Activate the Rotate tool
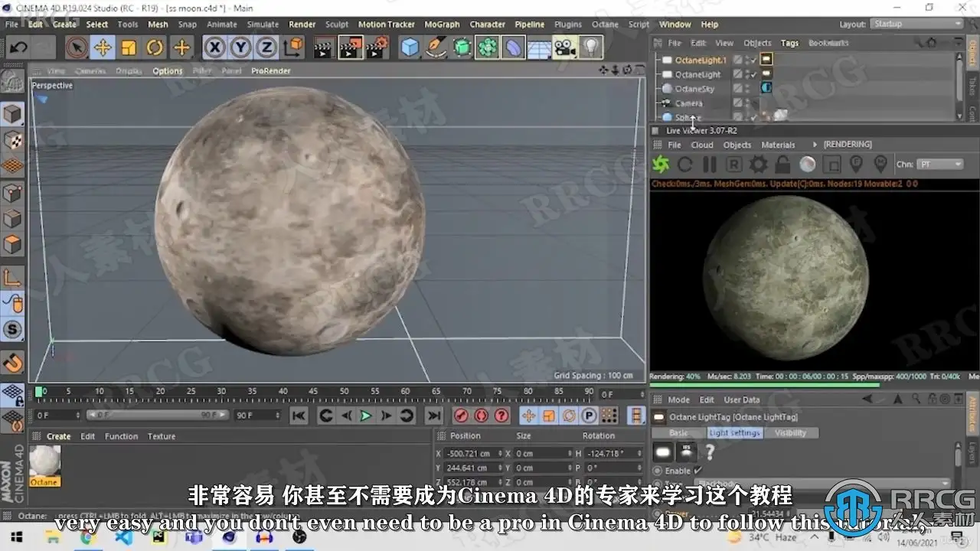980x551 pixels. coord(155,47)
